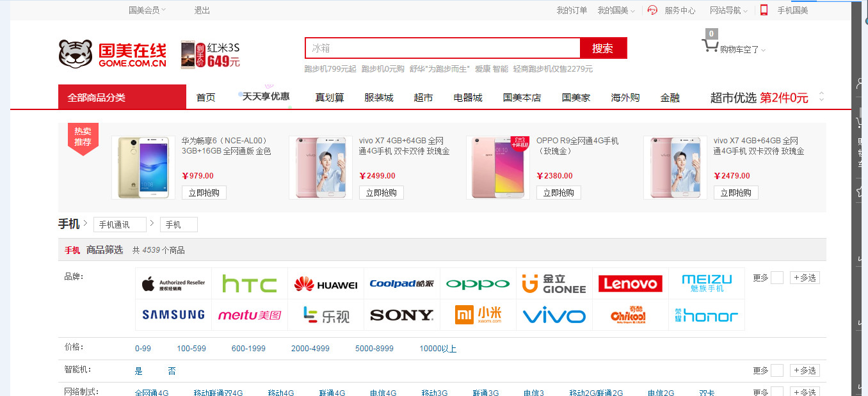
Task: Select the Qiku 奇酷 brand logo
Action: (631, 315)
